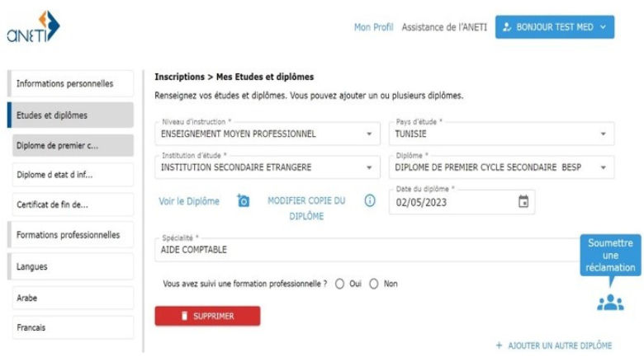Viewport: 644px width, 362px height.
Task: Click the info icon next to Modifier copie
Action: pyautogui.click(x=370, y=200)
